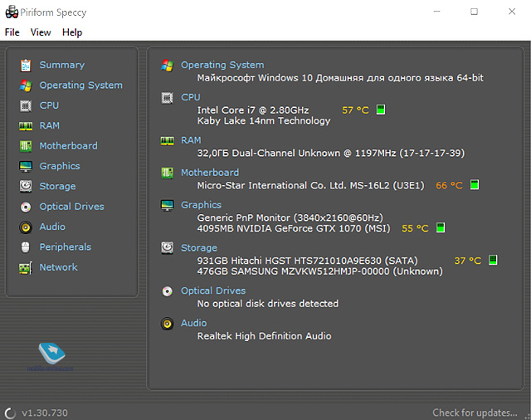Click the Kaby Lake 14nm Technology text
Image resolution: width=531 pixels, height=420 pixels.
[264, 121]
